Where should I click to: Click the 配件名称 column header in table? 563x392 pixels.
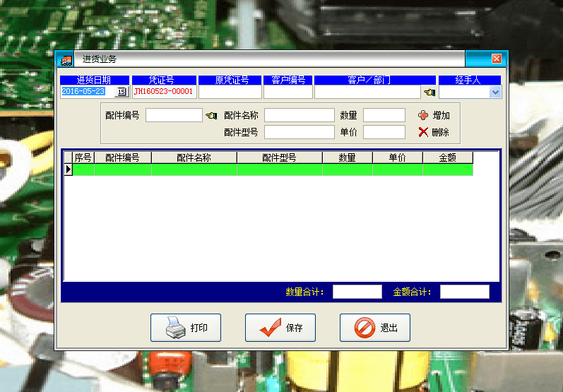tap(194, 158)
